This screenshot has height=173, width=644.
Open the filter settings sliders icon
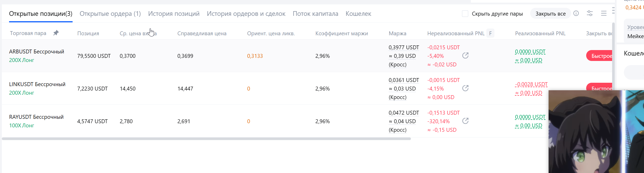(x=590, y=13)
